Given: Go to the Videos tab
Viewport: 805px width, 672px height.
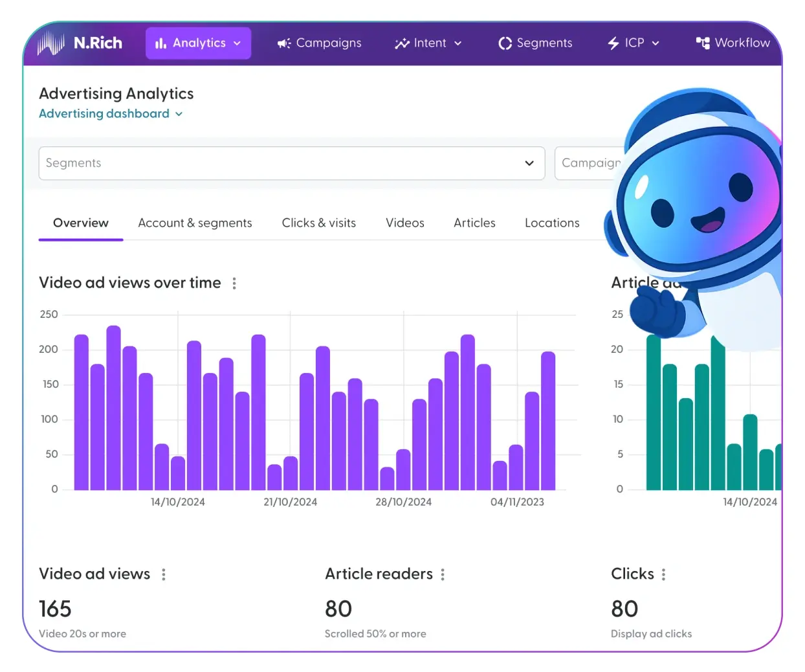Looking at the screenshot, I should coord(405,223).
